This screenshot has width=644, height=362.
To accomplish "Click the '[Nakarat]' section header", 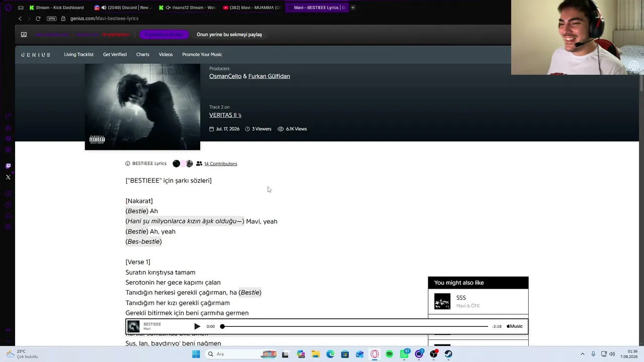I will tap(139, 201).
